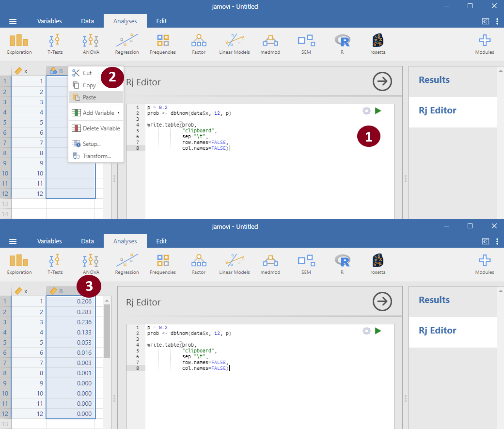Open rosetta module in top window
Image resolution: width=504 pixels, height=429 pixels.
click(378, 45)
